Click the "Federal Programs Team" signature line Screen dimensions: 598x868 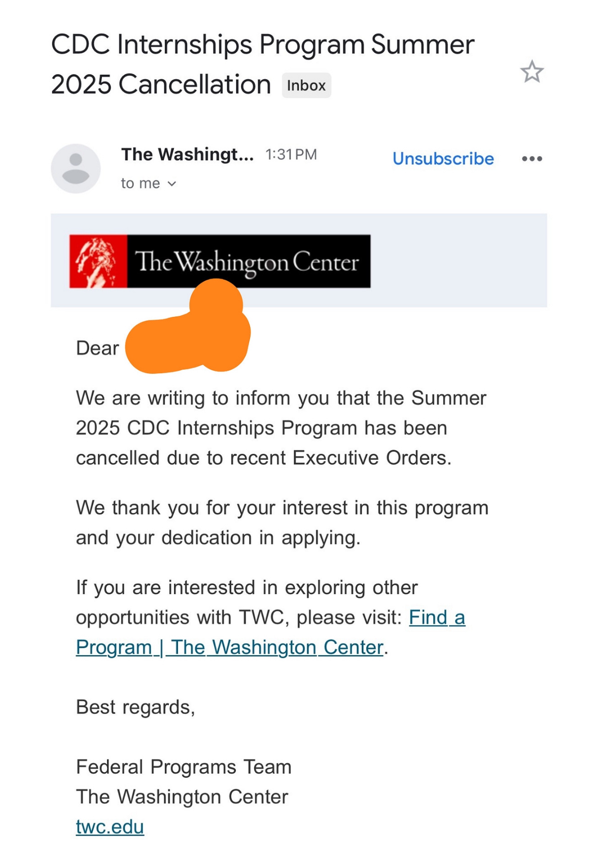click(184, 767)
